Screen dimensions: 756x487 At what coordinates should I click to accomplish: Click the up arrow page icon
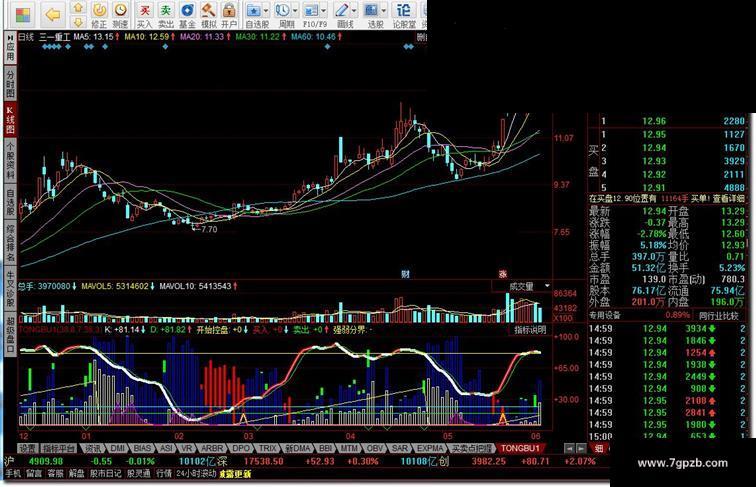point(78,8)
